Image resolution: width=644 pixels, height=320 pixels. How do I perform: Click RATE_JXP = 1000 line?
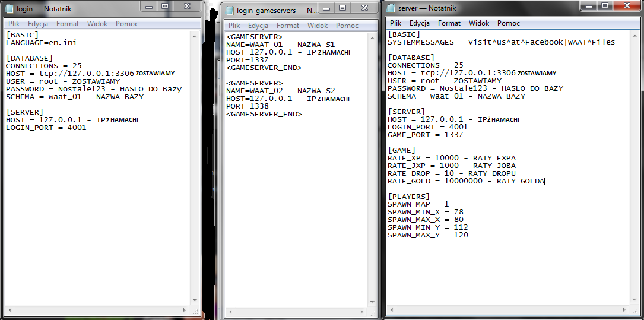pos(451,166)
